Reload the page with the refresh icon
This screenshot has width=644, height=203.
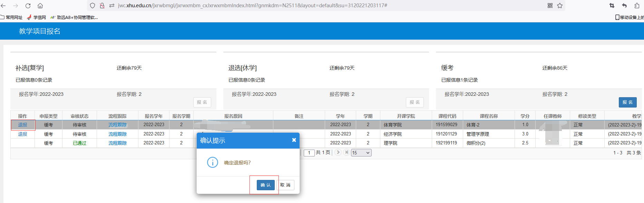click(x=28, y=6)
